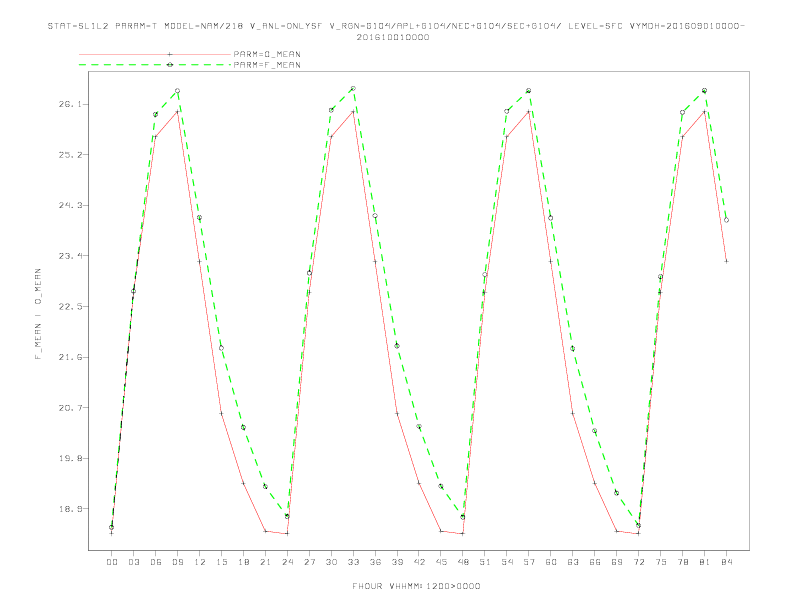This screenshot has width=792, height=612.
Task: Click x-axis tick label 54
Action: pyautogui.click(x=507, y=562)
